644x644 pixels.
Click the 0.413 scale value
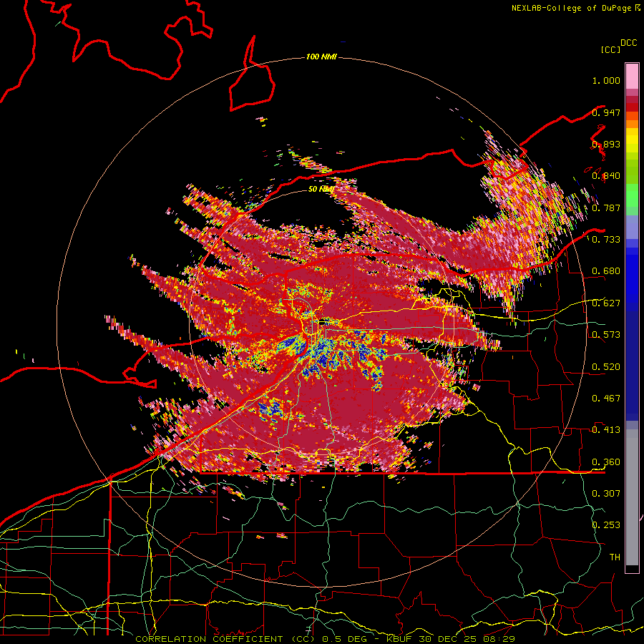[606, 430]
